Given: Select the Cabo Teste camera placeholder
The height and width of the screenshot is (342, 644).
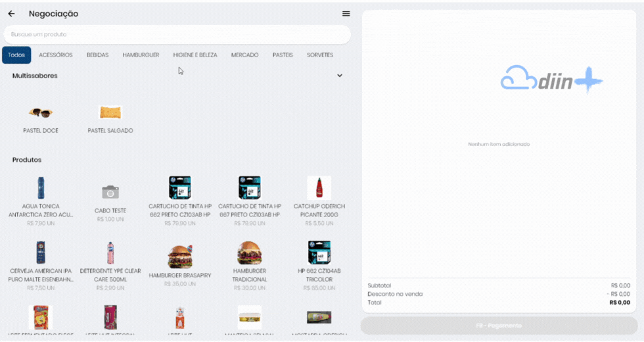Looking at the screenshot, I should tap(110, 192).
